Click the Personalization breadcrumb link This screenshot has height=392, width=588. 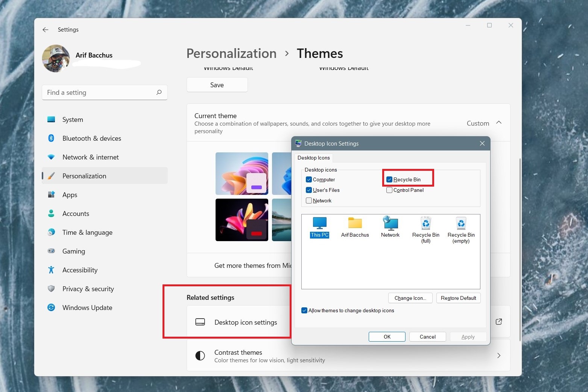(x=231, y=53)
